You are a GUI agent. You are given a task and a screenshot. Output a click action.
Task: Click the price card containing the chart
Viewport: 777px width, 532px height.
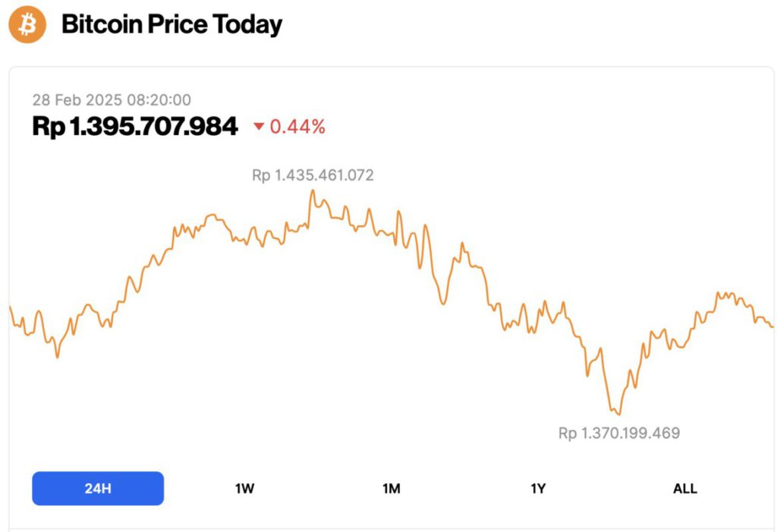coord(388,296)
